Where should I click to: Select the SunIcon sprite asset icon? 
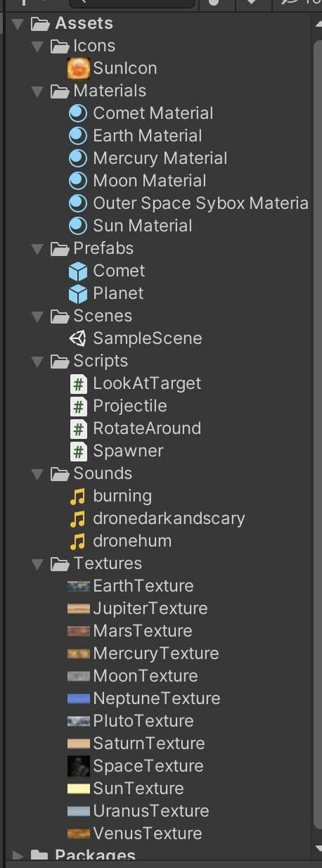[x=78, y=68]
